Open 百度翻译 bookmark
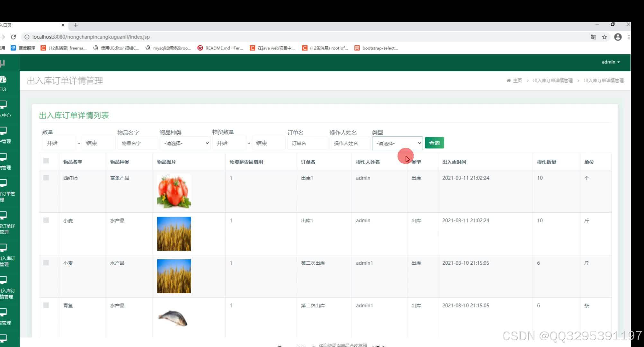This screenshot has height=347, width=644. point(23,48)
